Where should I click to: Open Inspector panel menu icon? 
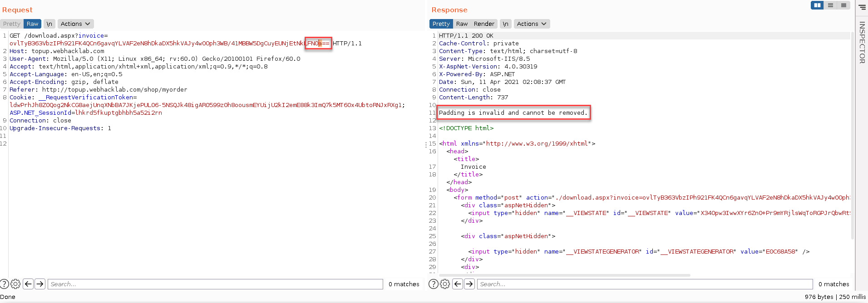pos(862,7)
